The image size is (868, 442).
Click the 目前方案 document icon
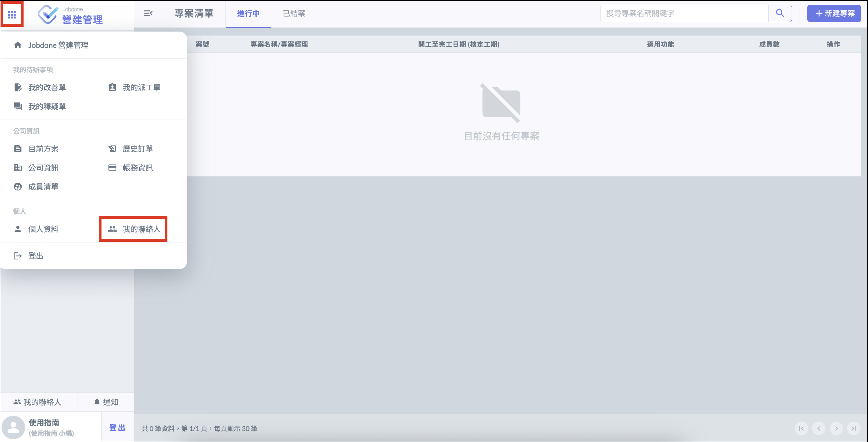18,149
